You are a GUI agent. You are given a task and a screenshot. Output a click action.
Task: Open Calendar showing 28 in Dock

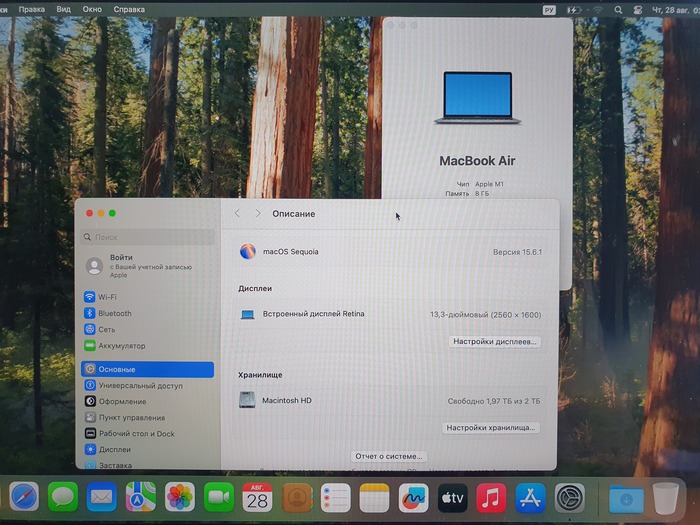pyautogui.click(x=258, y=497)
